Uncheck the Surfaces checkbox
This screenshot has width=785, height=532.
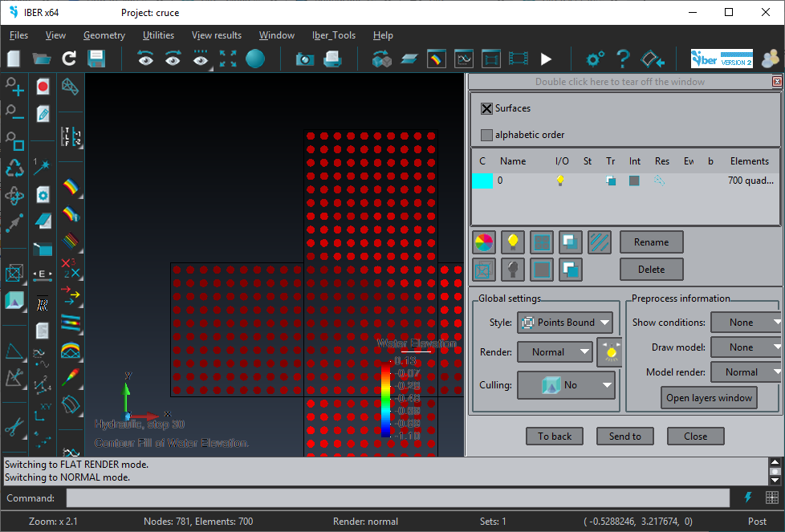[x=486, y=109]
